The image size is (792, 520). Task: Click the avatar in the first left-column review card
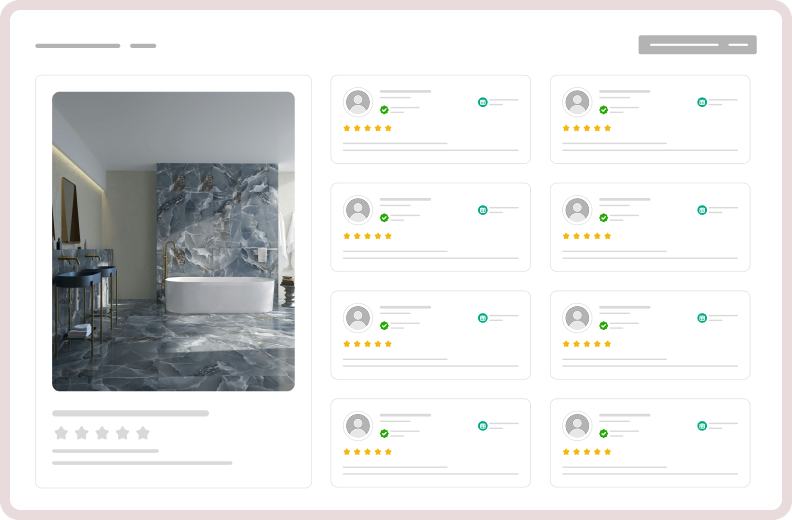[358, 102]
